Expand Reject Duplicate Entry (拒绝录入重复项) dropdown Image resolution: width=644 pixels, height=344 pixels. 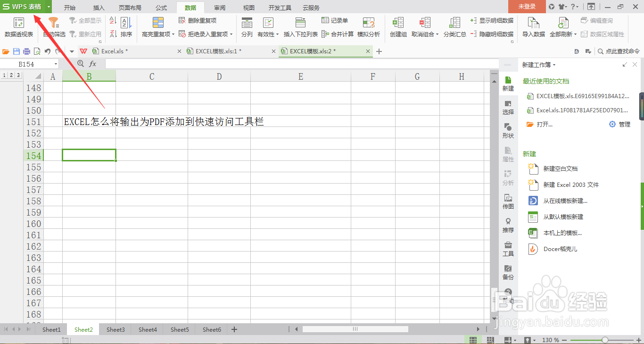coord(231,34)
